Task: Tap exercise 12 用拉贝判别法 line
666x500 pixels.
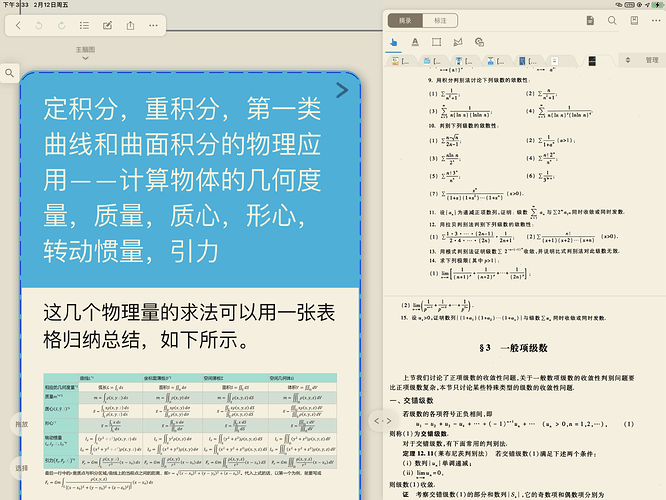Action: click(x=480, y=224)
